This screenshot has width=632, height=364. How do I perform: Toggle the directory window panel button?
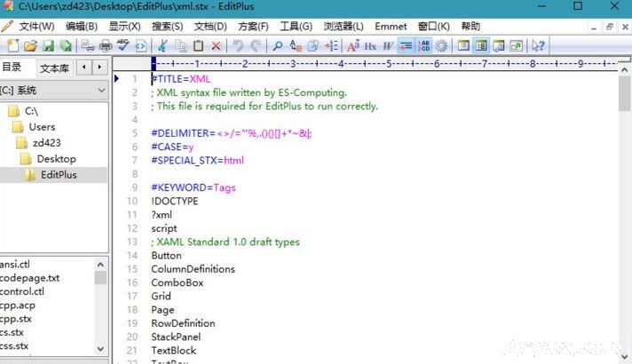(x=463, y=45)
